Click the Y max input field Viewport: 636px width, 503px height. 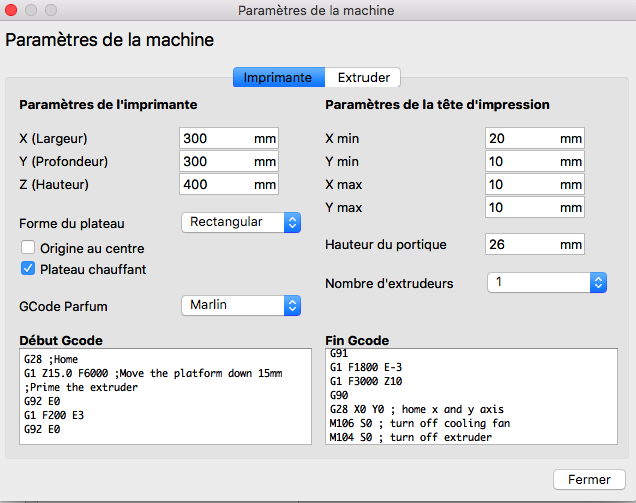(520, 207)
